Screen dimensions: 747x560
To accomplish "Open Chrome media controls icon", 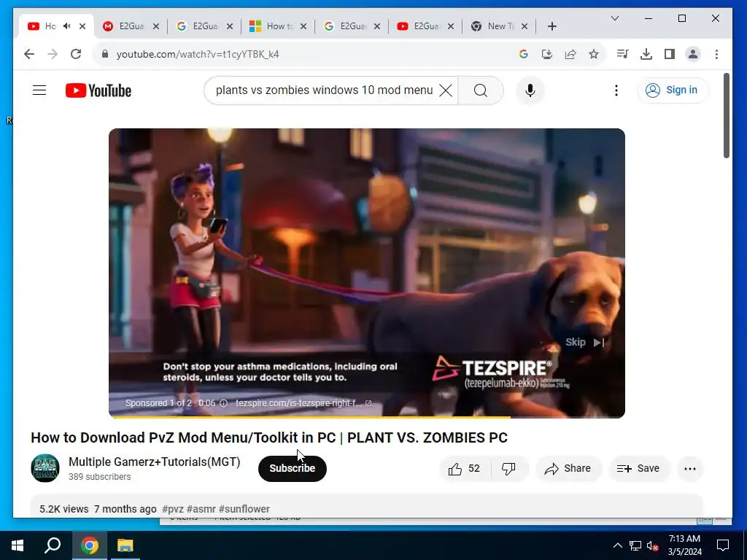I will [x=623, y=54].
